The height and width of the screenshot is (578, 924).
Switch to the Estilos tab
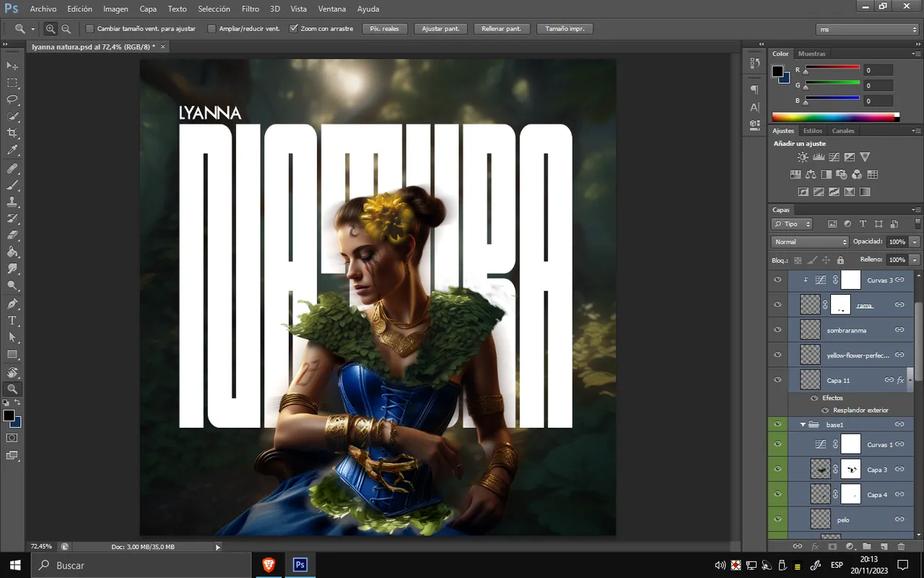813,131
